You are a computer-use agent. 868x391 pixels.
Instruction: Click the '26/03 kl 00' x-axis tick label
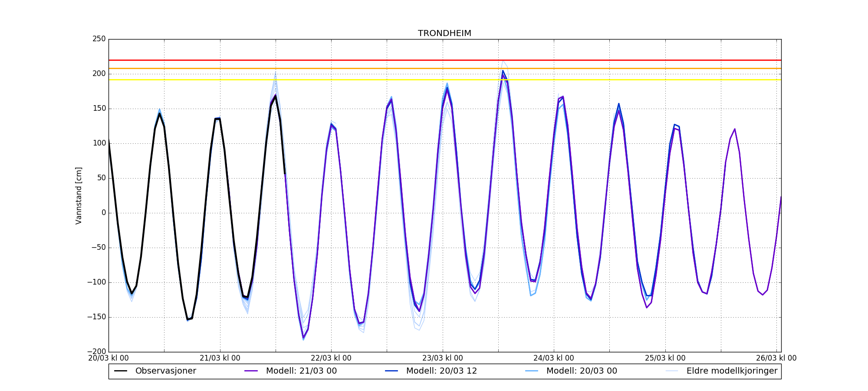point(776,358)
